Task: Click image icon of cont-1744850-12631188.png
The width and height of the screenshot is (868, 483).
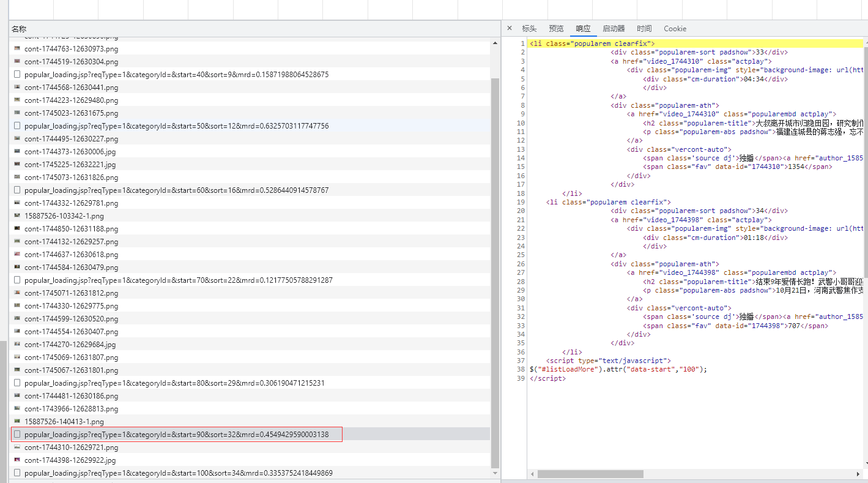Action: (17, 229)
